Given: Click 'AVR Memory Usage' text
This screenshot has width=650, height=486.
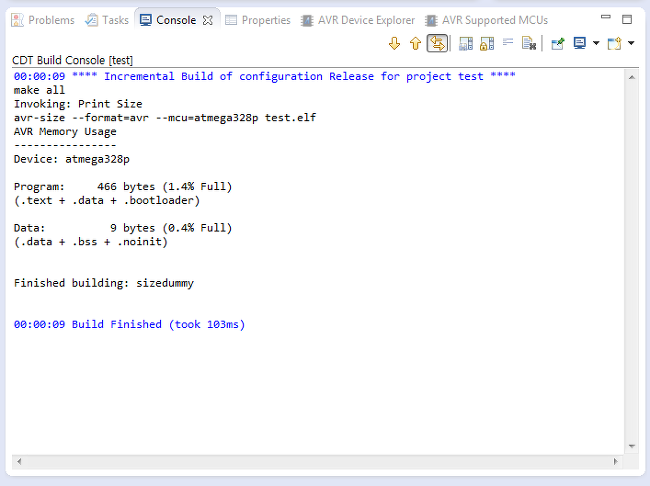Looking at the screenshot, I should tap(65, 131).
